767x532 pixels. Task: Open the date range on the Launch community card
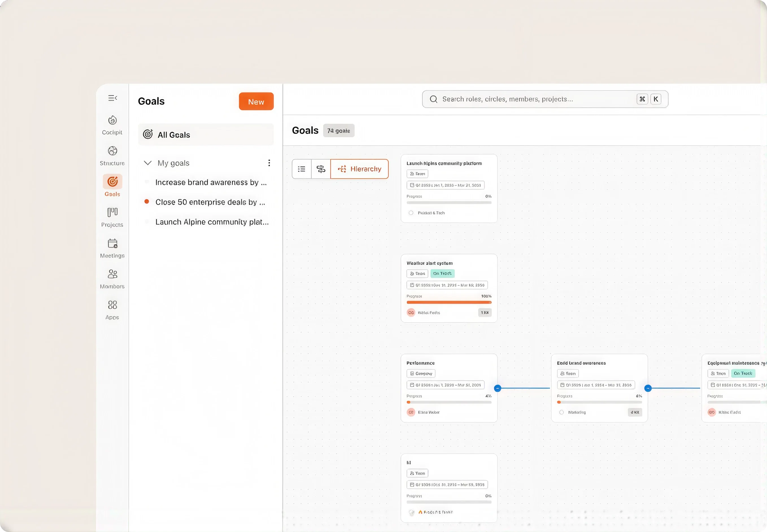(x=446, y=185)
